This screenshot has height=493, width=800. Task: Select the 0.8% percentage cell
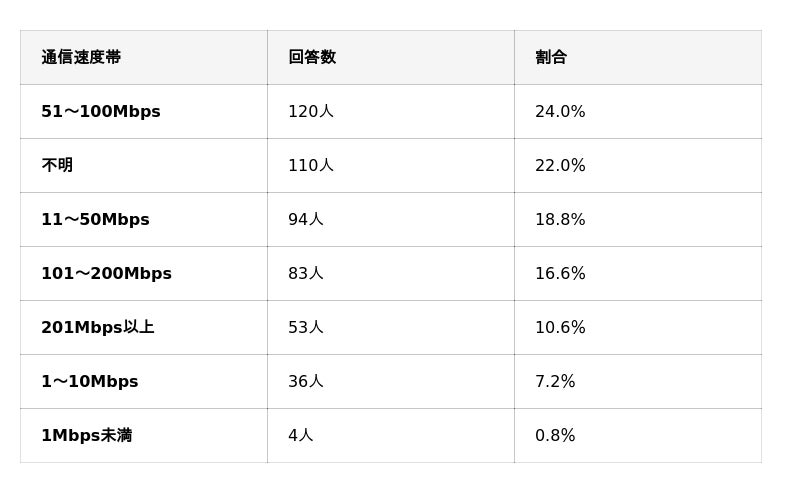(x=555, y=436)
